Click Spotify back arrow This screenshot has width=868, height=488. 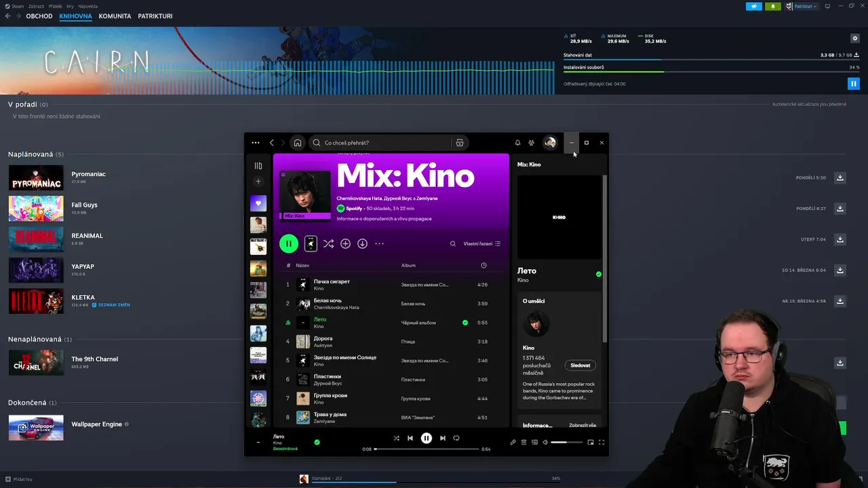coord(271,142)
